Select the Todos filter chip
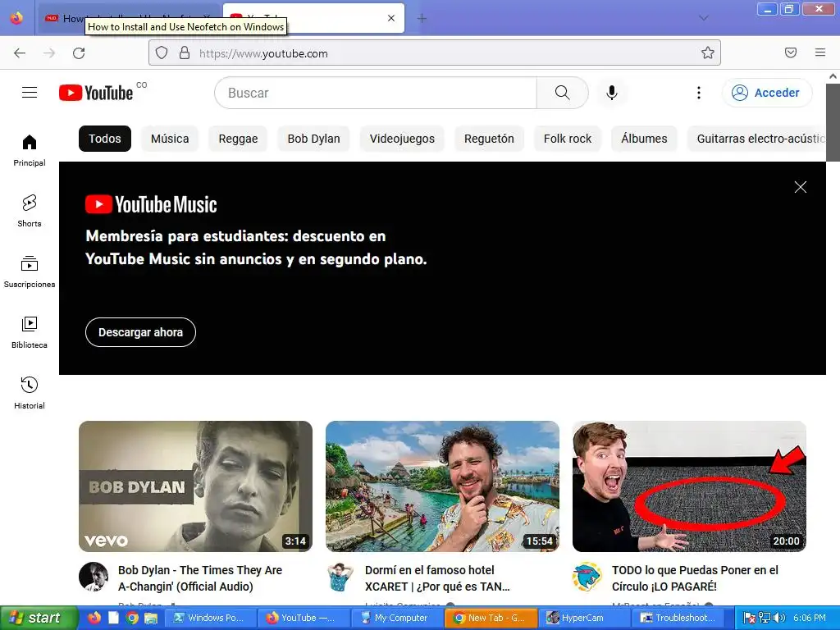The image size is (840, 630). 105,139
